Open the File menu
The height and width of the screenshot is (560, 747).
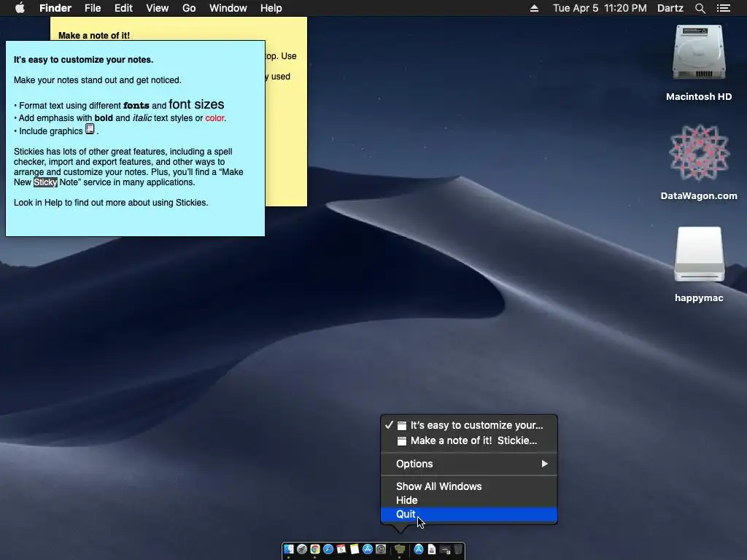coord(93,8)
